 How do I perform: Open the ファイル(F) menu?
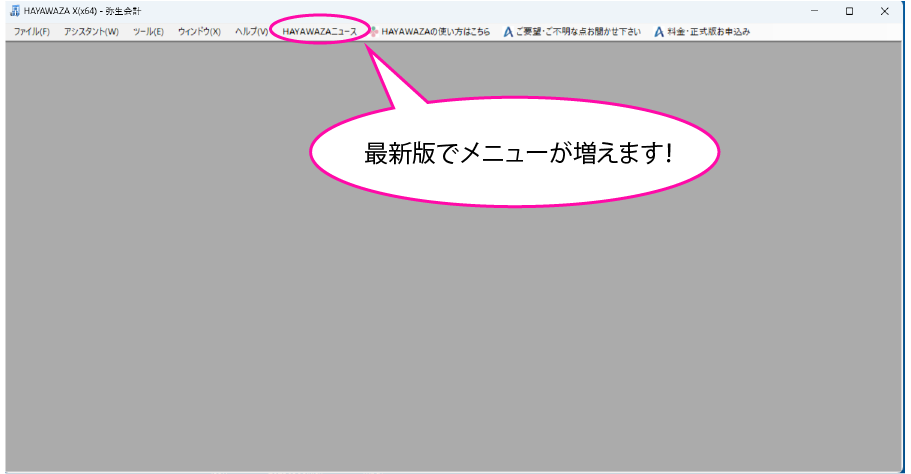point(31,32)
